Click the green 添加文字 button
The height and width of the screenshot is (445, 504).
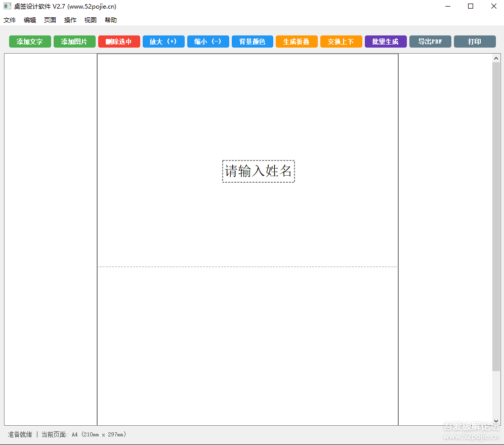coord(30,42)
